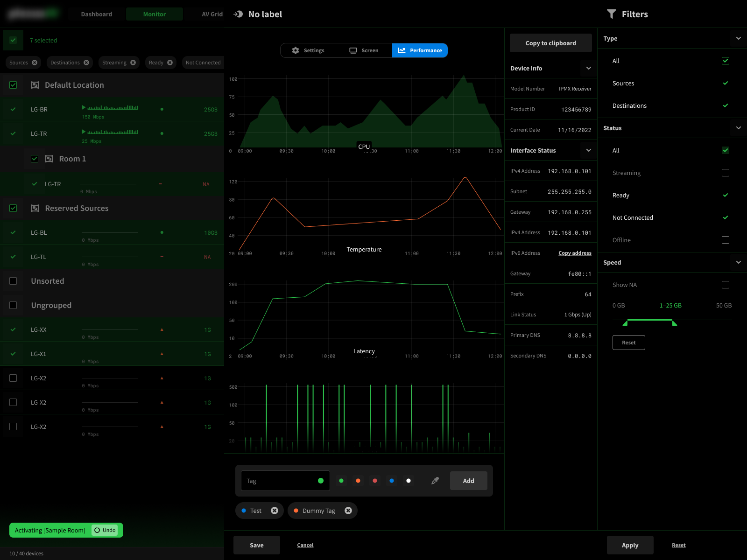Remove the Ready filter chip

[x=170, y=63]
